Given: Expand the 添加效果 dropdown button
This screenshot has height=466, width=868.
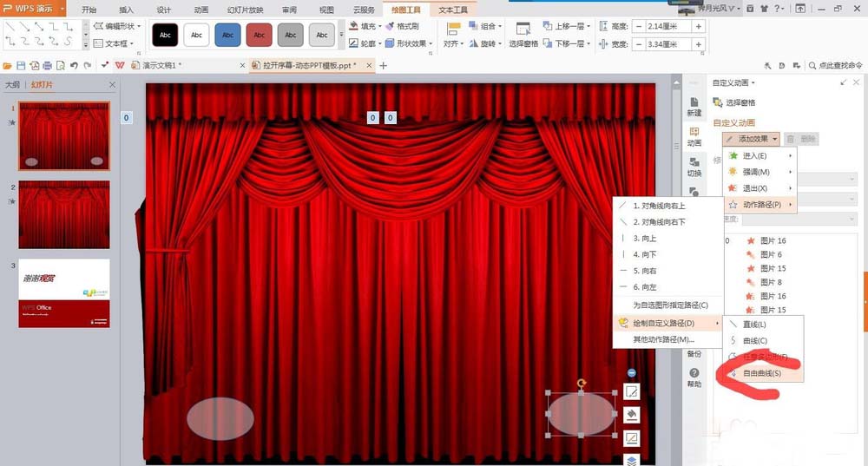Looking at the screenshot, I should tap(751, 139).
